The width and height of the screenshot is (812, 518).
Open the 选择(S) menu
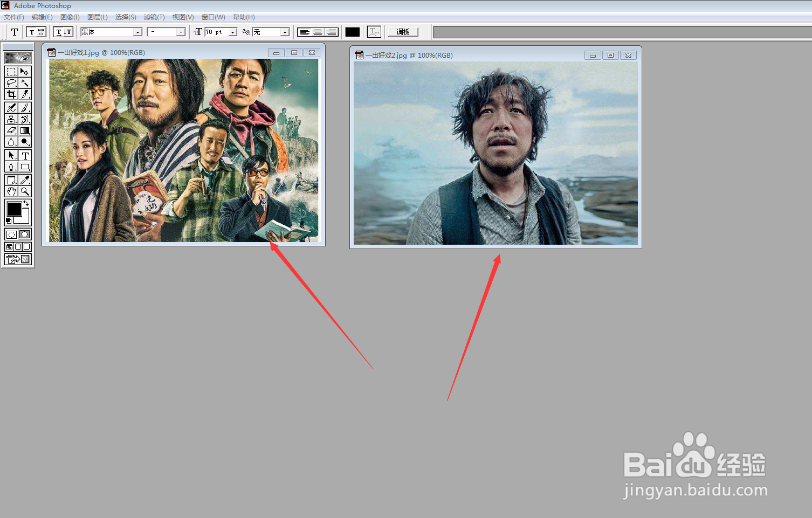pos(126,17)
